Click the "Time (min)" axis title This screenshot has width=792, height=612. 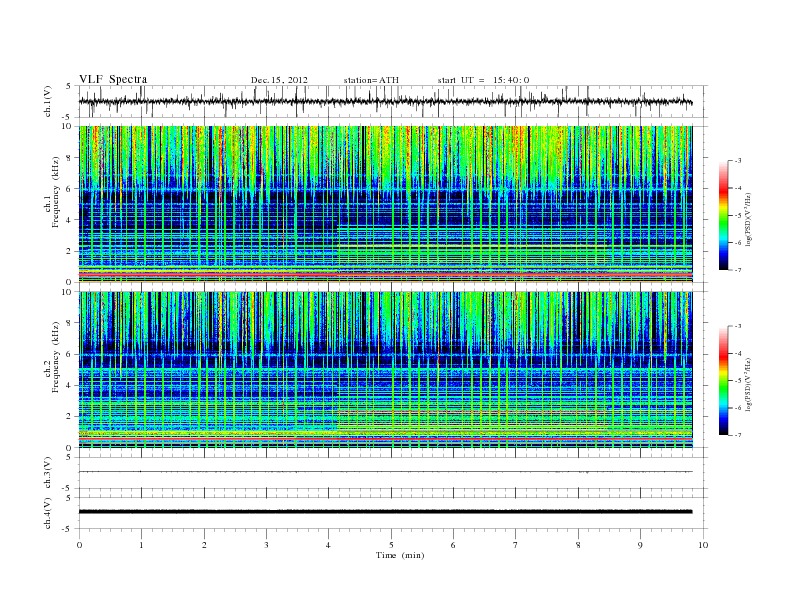coord(400,555)
